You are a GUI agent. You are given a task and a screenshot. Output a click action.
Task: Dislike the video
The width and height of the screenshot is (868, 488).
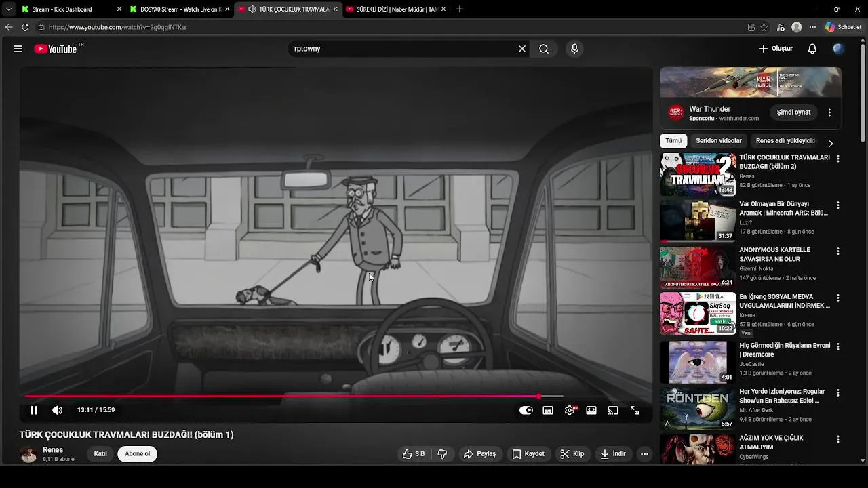tap(442, 454)
